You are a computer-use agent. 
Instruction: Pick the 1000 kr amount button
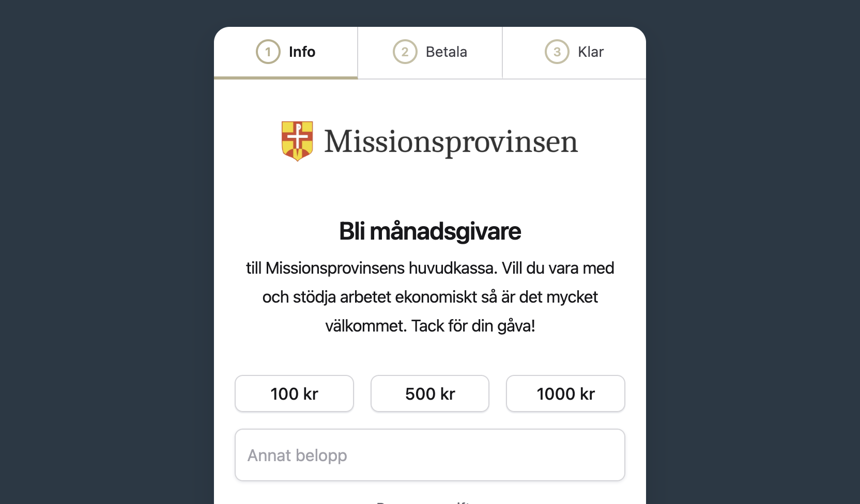pos(565,393)
